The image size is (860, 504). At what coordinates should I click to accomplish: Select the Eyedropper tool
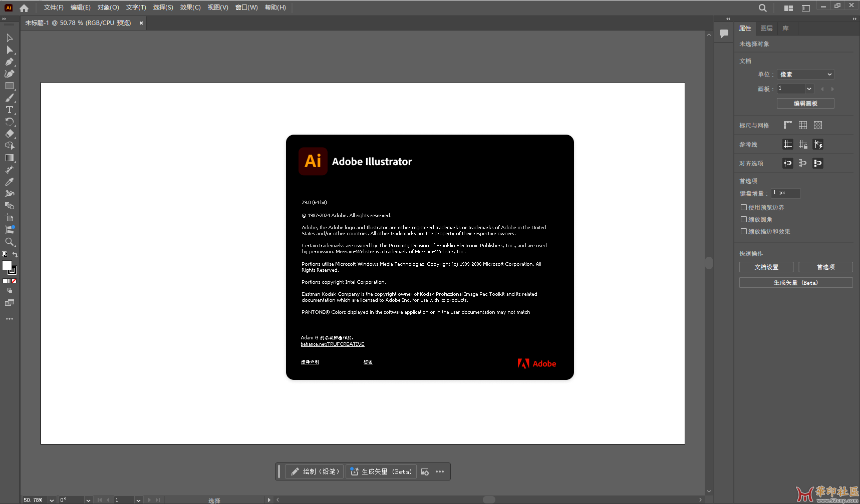click(10, 182)
